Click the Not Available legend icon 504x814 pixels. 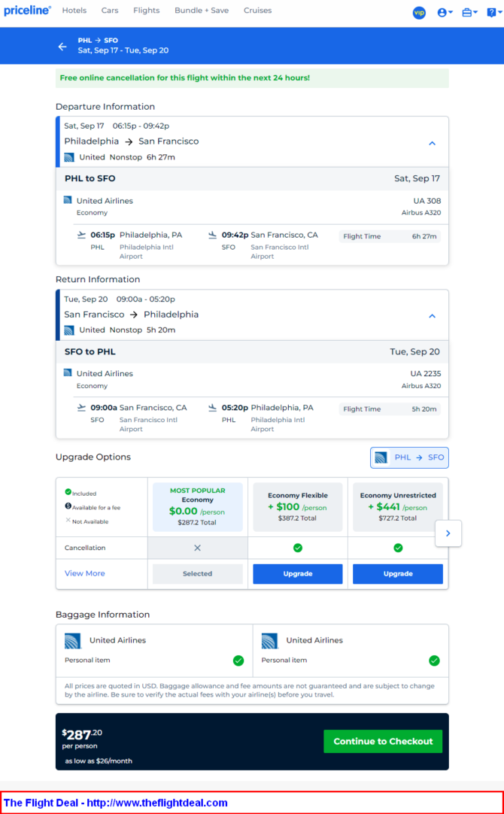point(68,520)
